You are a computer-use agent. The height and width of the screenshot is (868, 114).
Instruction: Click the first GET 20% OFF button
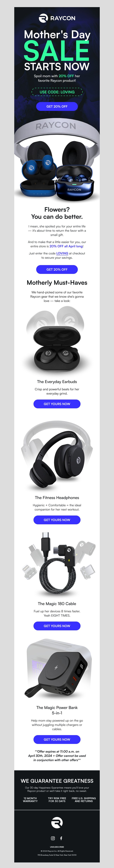[x=57, y=106]
